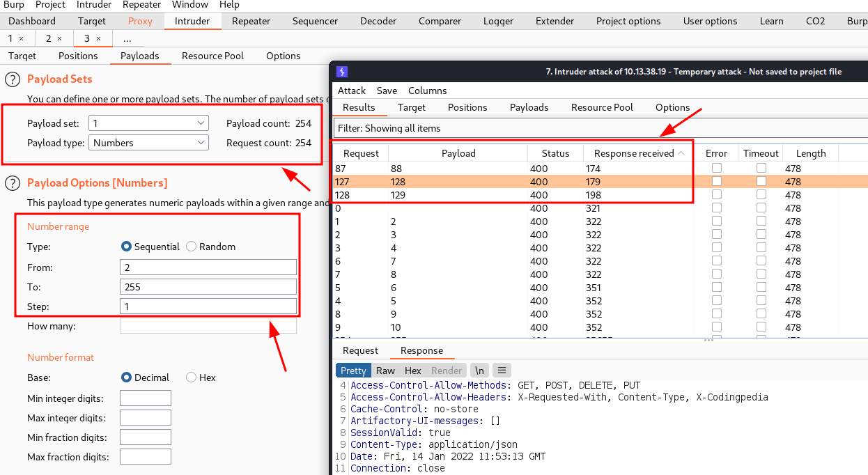The width and height of the screenshot is (868, 475).
Task: Click the Max fraction digits field
Action: click(x=146, y=457)
